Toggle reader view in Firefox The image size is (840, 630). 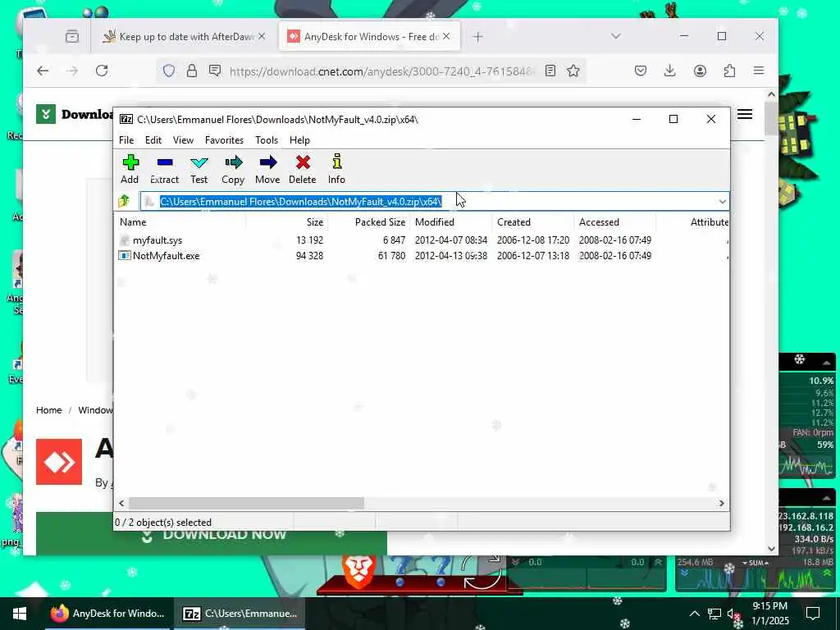click(550, 71)
